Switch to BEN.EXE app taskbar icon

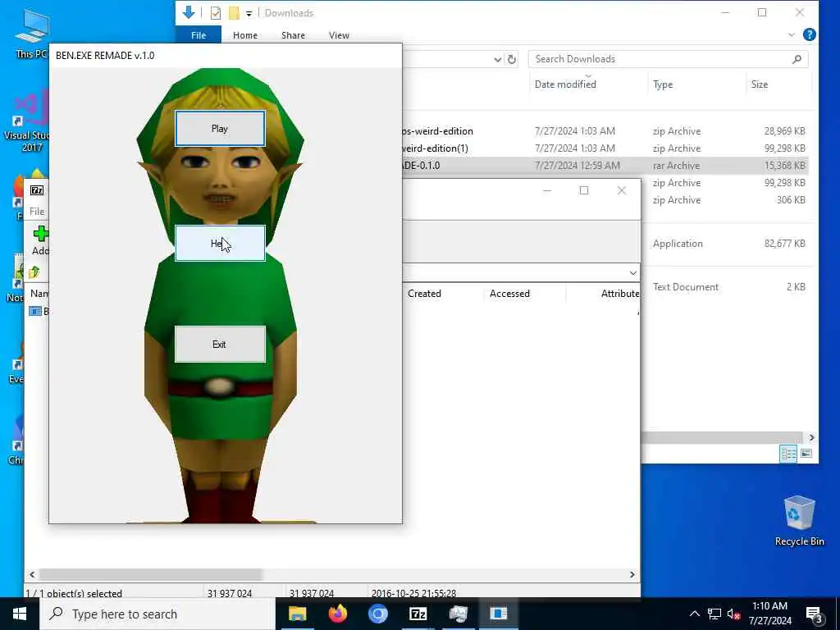tap(498, 614)
